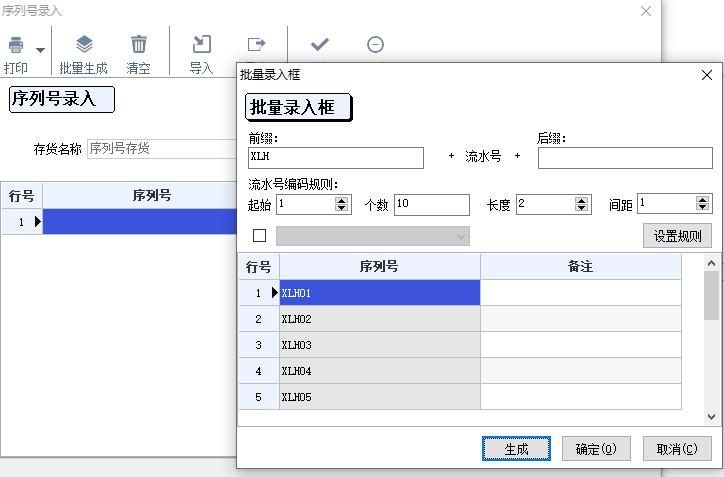Click the 批量生成 batch generate icon
724x477 pixels.
84,45
